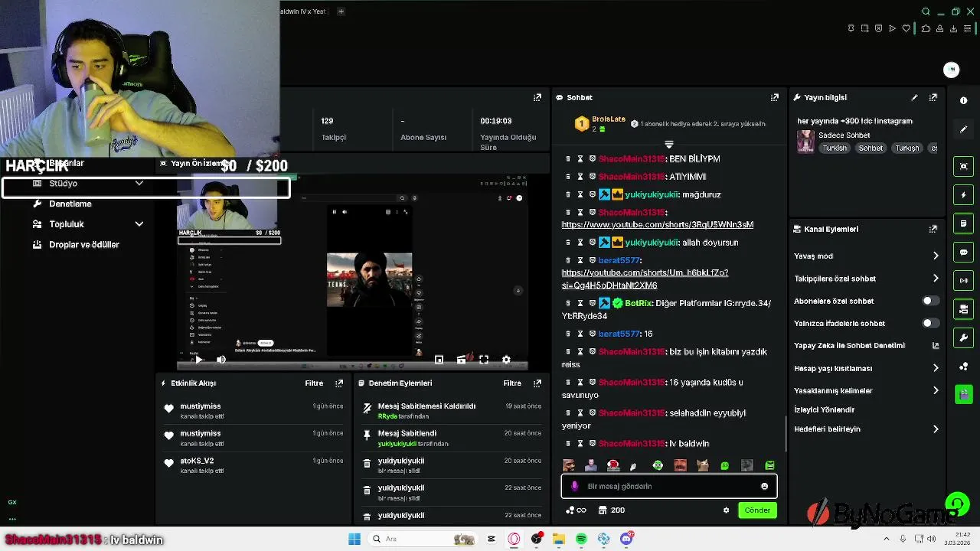The image size is (980, 551).
Task: Open Discord from taskbar
Action: coord(626,539)
